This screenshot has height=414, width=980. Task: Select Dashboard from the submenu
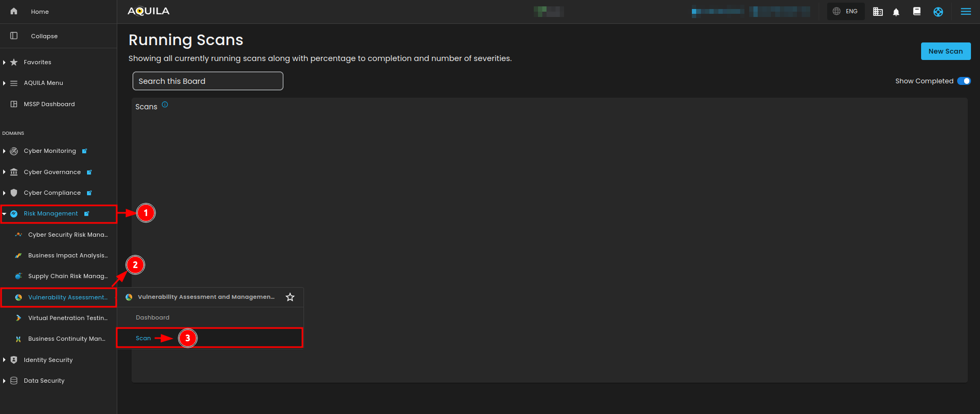tap(153, 317)
